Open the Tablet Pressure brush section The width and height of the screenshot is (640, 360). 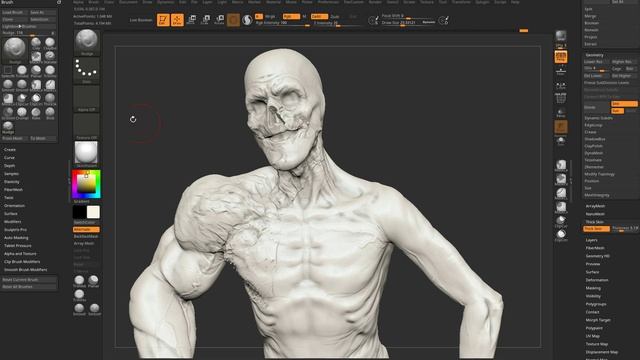tap(18, 246)
